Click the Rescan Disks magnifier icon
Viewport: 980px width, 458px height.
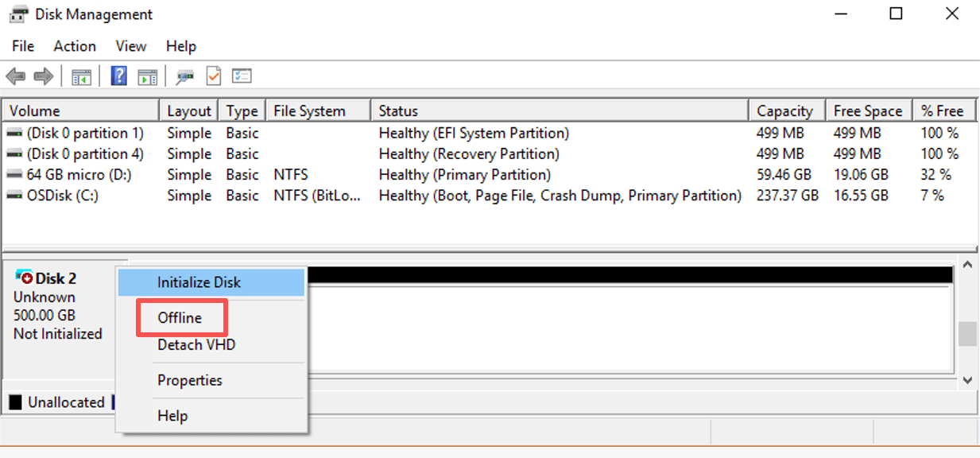tap(185, 76)
